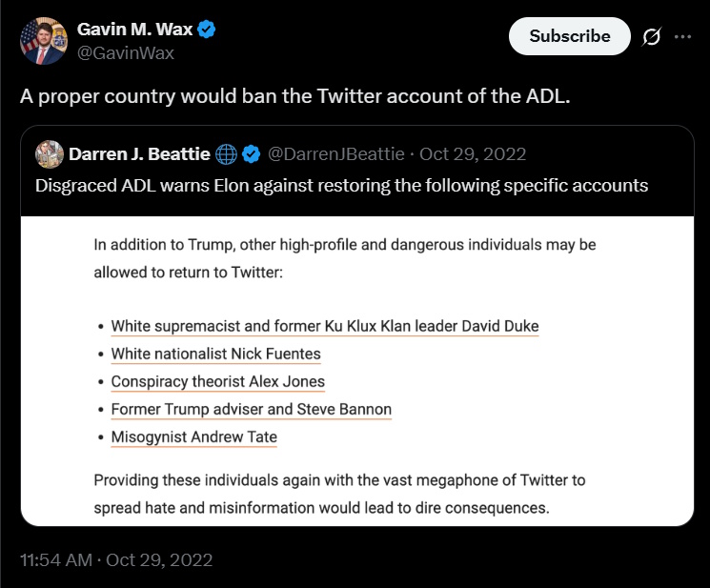The height and width of the screenshot is (588, 710).
Task: Click the Misogynist Andrew Tate line
Action: (x=193, y=437)
